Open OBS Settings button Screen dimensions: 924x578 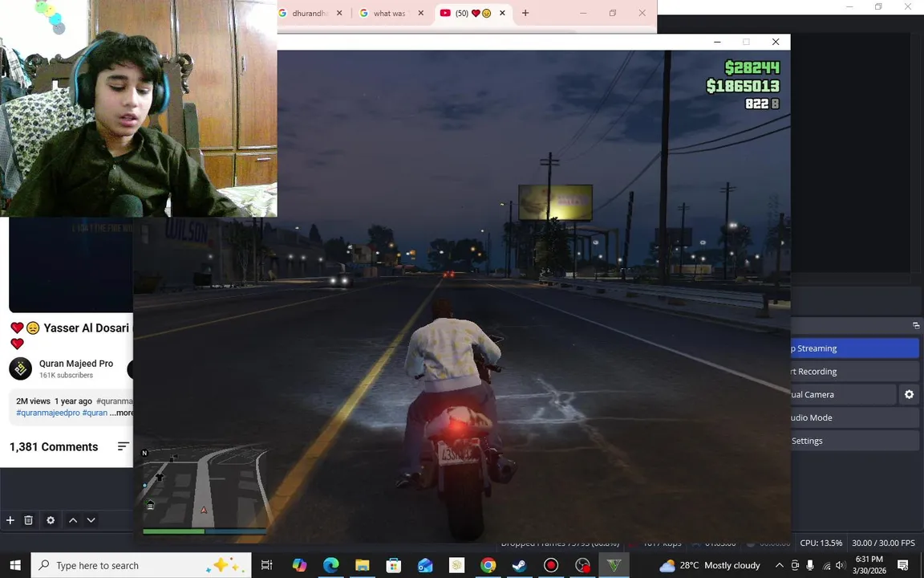tap(854, 441)
